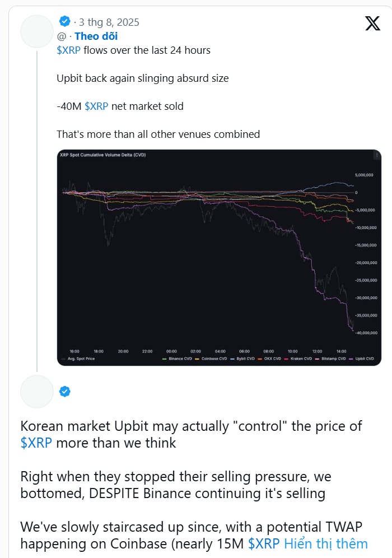Open the quoted tweet author's avatar
Screen dimensions: 392x558
(x=36, y=31)
